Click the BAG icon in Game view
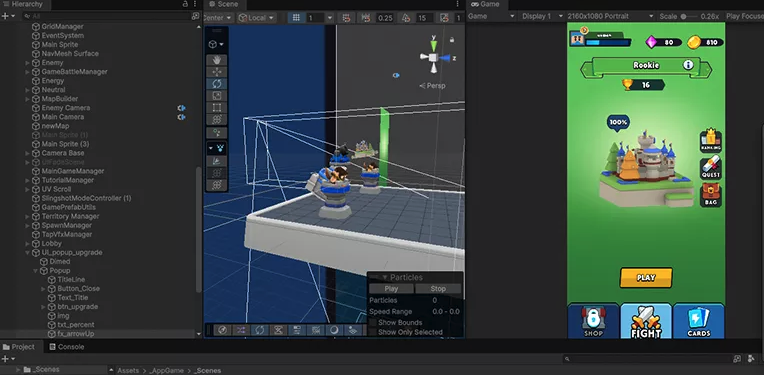Screen dimensions: 764x375 (x=710, y=195)
